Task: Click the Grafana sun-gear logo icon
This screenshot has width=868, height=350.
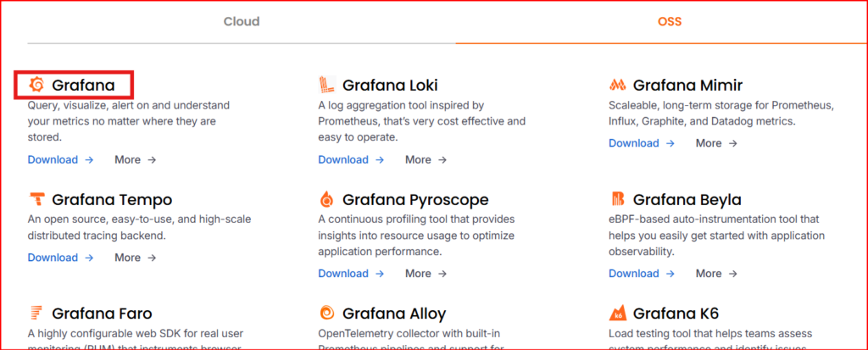Action: (36, 85)
